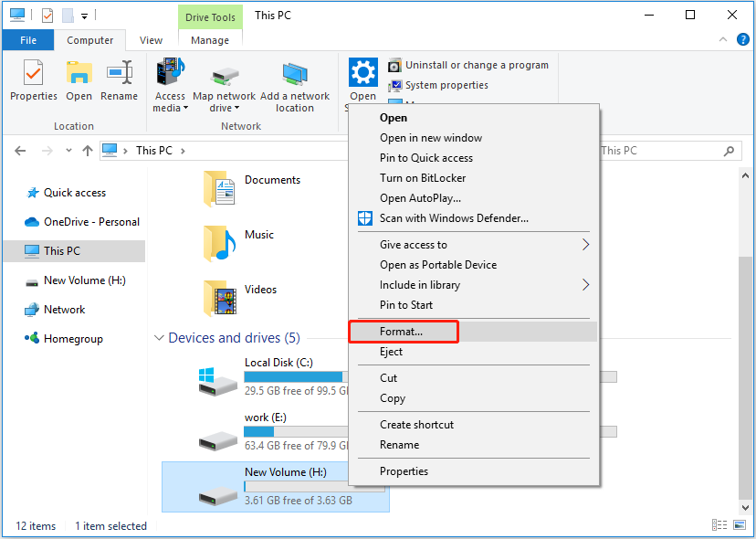Click the Rename ribbon icon
Screen dimensions: 756x539
(x=120, y=80)
